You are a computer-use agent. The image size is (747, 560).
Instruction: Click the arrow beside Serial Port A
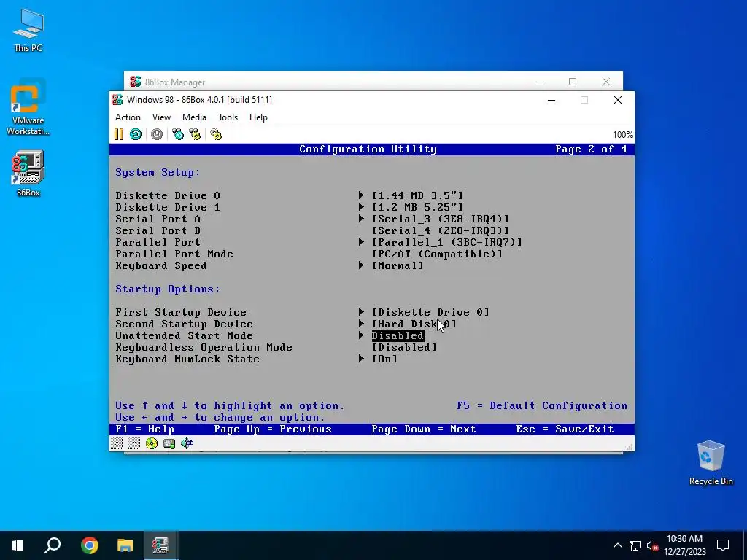[x=361, y=219]
